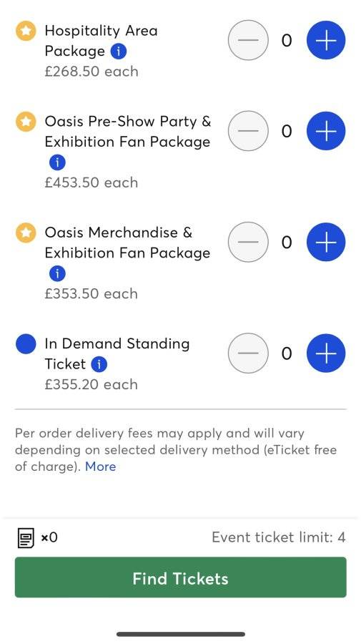This screenshot has height=644, width=361.
Task: Open In Demand Standing Ticket info icon
Action: pos(99,364)
